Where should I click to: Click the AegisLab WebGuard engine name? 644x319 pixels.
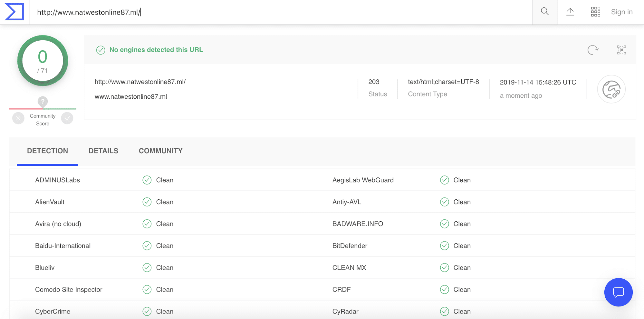point(363,180)
